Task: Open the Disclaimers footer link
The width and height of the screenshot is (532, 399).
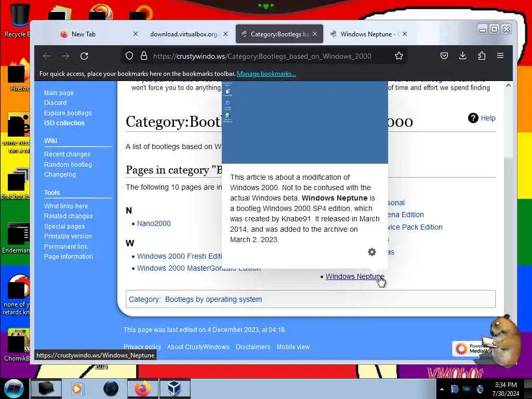Action: pos(253,347)
